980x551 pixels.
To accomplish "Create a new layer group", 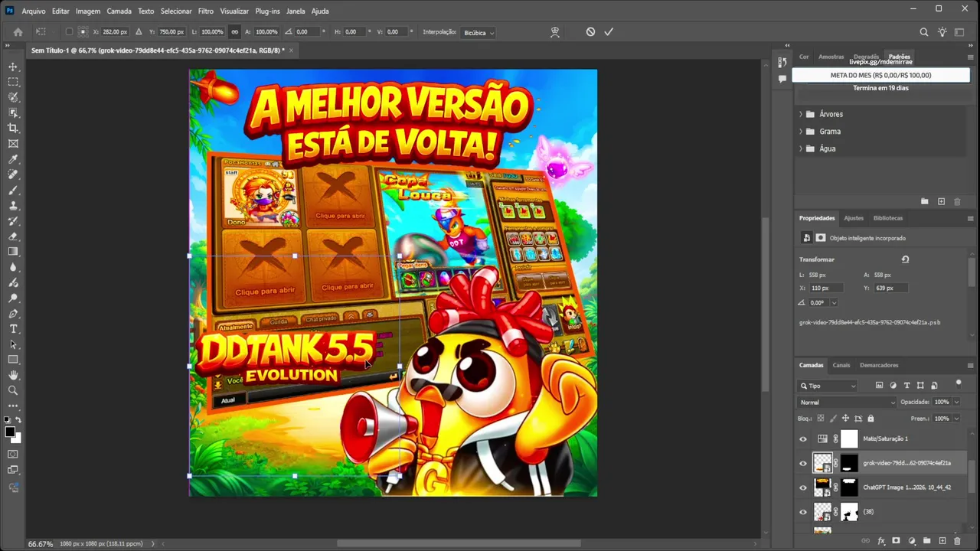I will pyautogui.click(x=926, y=542).
